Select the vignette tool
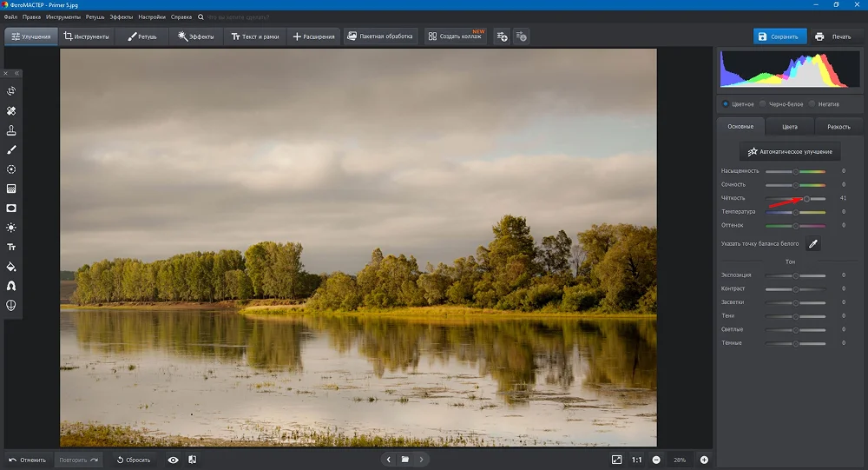Screen dimensions: 868x470 [x=11, y=208]
